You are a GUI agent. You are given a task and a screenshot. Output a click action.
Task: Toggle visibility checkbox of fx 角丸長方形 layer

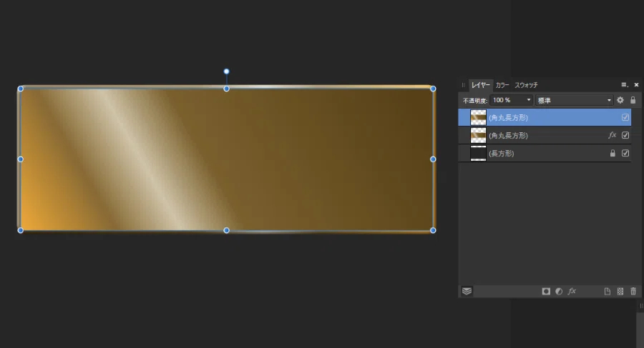[x=625, y=135]
